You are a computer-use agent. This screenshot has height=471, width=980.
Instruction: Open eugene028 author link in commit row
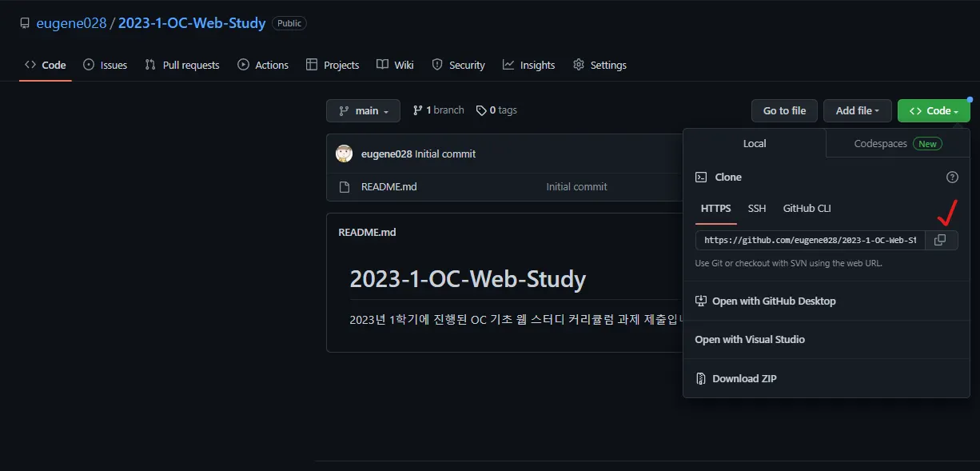tap(386, 154)
